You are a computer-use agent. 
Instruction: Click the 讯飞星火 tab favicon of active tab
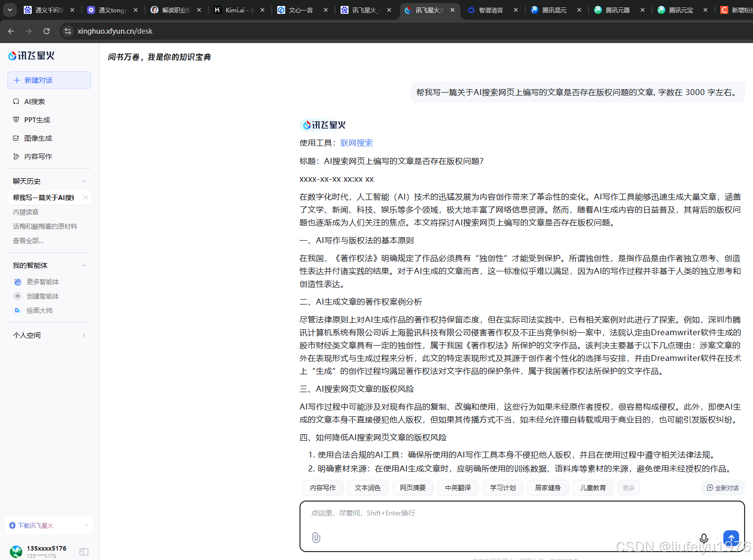pyautogui.click(x=407, y=10)
